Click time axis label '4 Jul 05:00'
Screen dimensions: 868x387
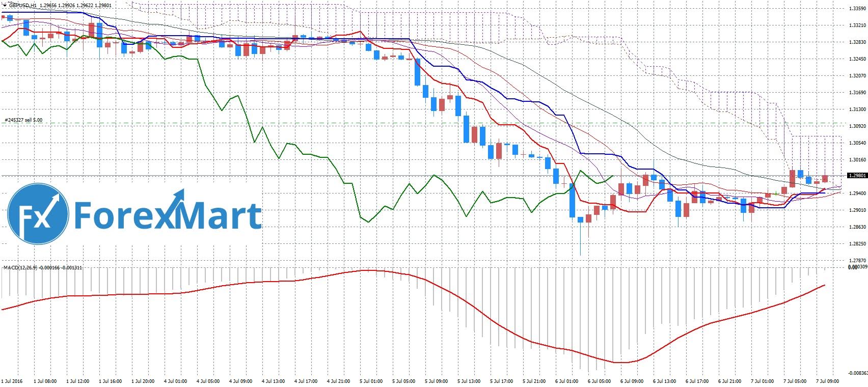point(208,381)
